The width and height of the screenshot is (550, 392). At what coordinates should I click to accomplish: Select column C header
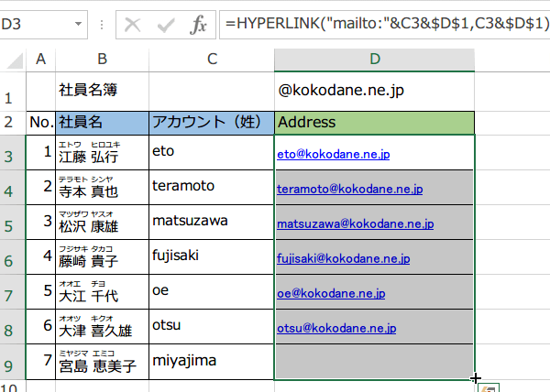[212, 60]
